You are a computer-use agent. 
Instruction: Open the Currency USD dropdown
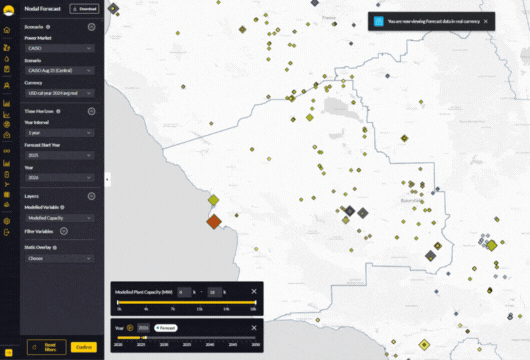(x=60, y=93)
